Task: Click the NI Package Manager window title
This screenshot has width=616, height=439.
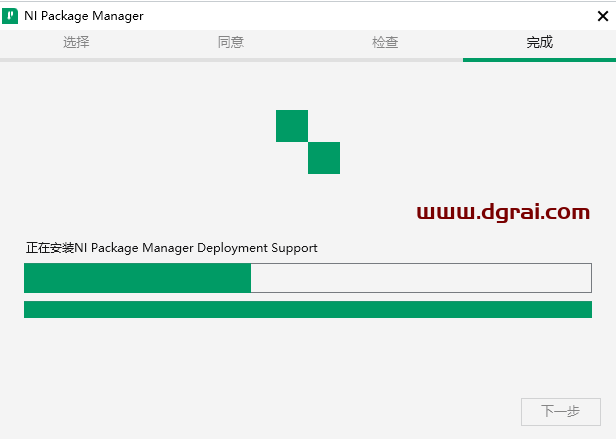Action: (x=84, y=16)
